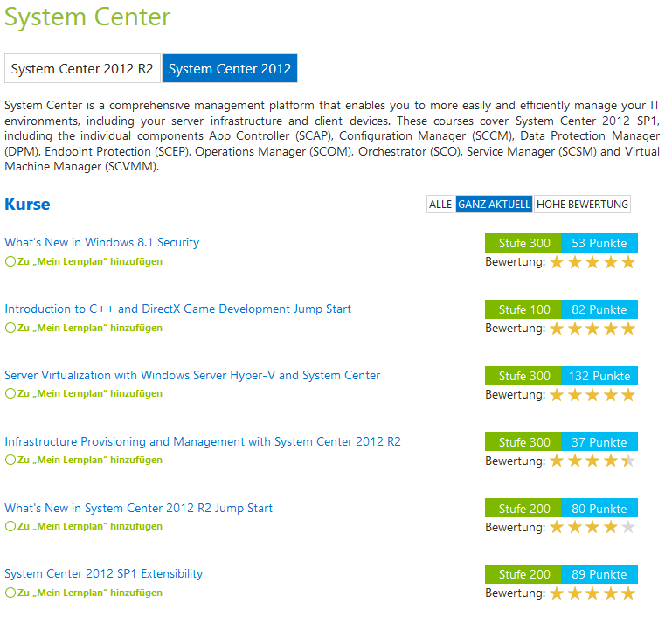Viewport: 672px width, 624px height.
Task: Click the System Center page title
Action: tap(87, 17)
